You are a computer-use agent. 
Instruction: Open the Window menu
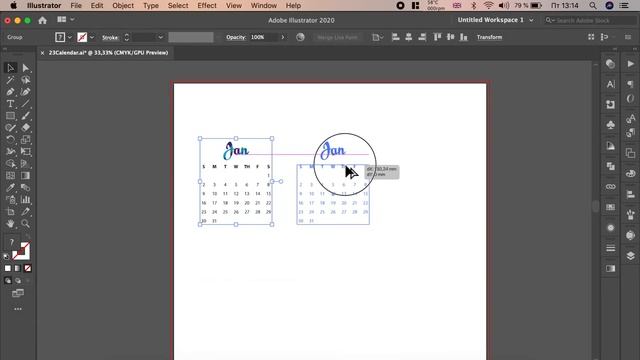[x=264, y=6]
